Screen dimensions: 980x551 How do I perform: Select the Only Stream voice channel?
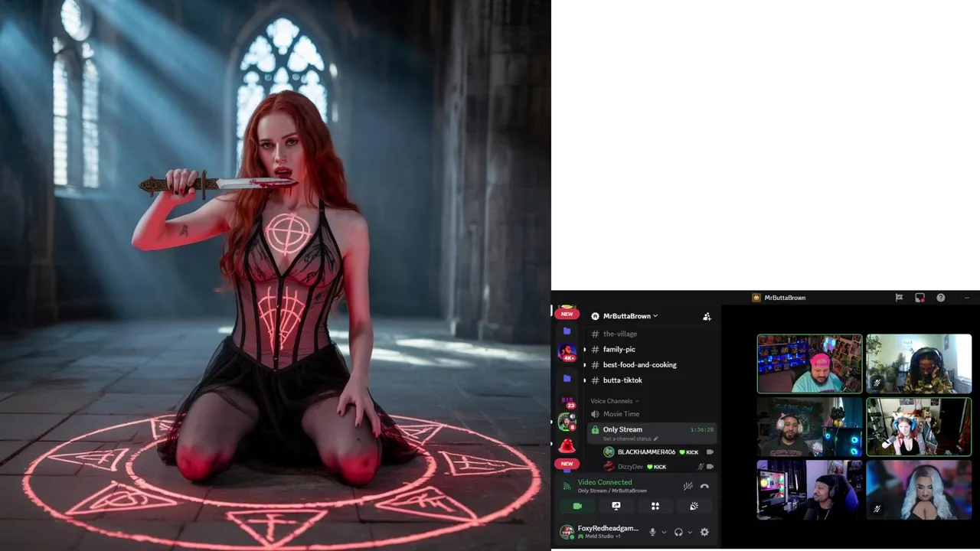(652, 432)
